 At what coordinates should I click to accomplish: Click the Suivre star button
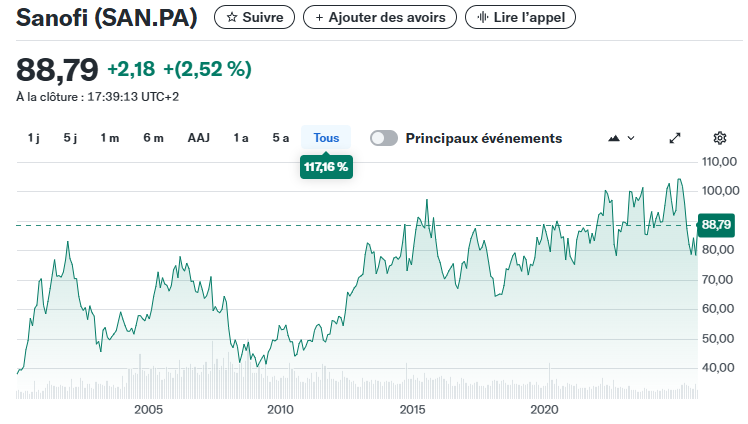(254, 17)
